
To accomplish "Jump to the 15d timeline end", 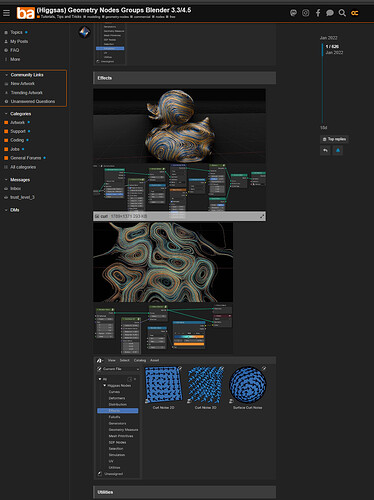I will click(x=323, y=128).
